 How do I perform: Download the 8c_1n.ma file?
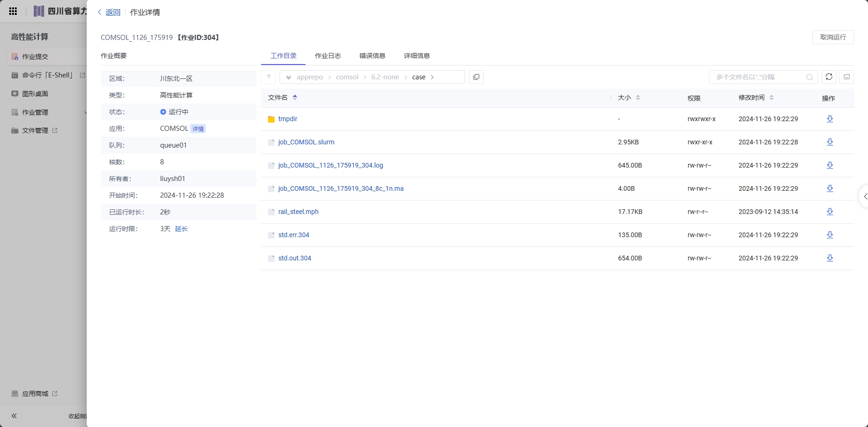(830, 188)
